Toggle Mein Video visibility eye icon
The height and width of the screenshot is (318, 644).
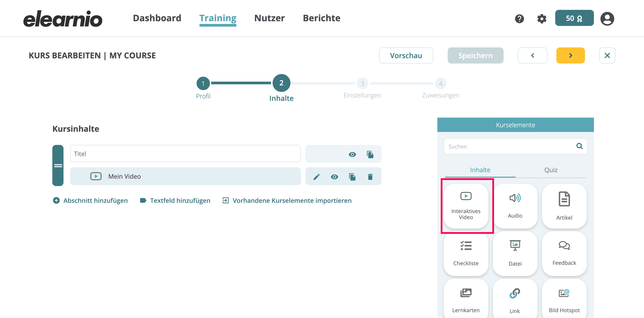click(x=334, y=177)
